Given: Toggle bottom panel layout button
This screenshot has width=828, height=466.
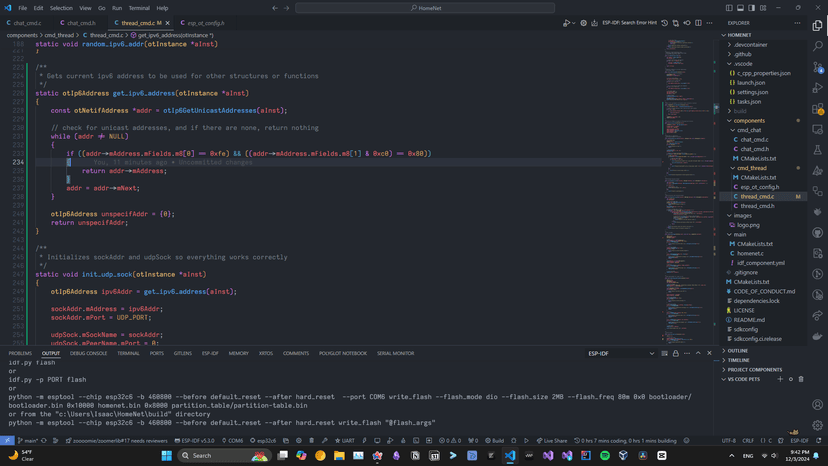Looking at the screenshot, I should [x=739, y=8].
